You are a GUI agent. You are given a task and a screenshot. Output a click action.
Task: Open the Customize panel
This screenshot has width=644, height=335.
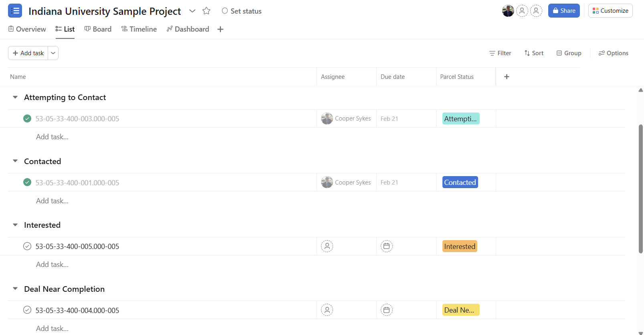[x=610, y=11]
